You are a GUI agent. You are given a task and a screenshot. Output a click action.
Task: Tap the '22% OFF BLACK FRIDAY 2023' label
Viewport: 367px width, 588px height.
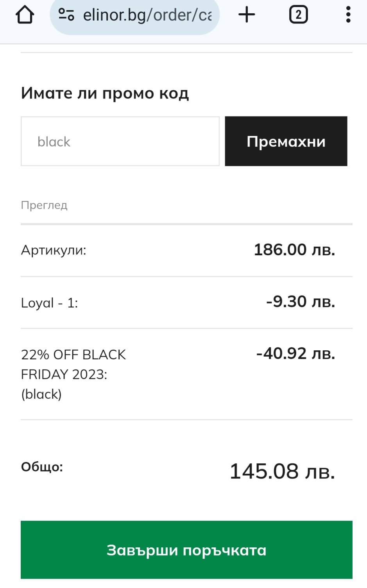tap(73, 364)
